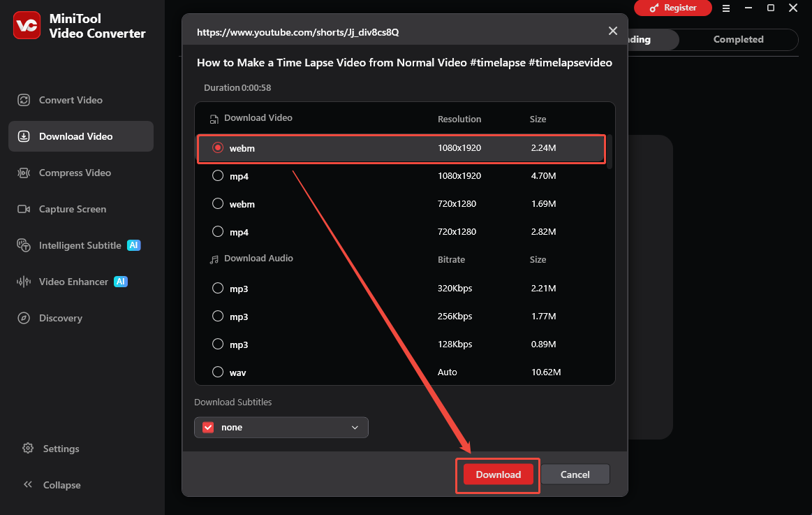Open the 'none' subtitles combo box

[x=281, y=428]
